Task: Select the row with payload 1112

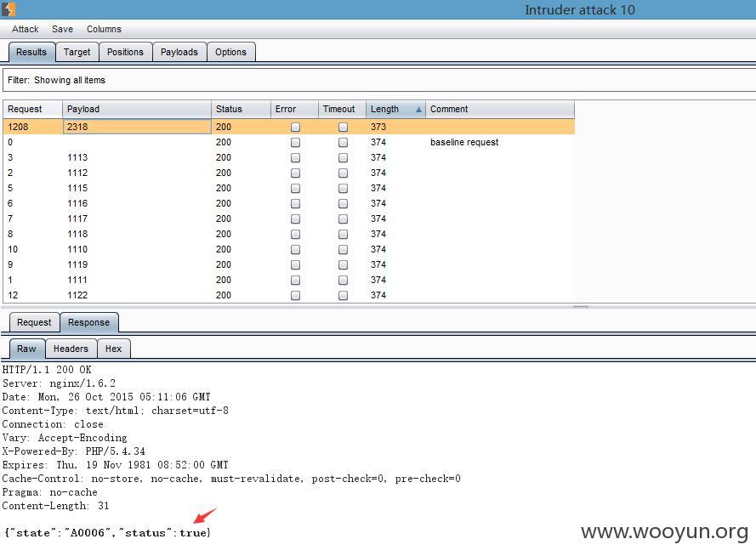Action: coord(289,173)
